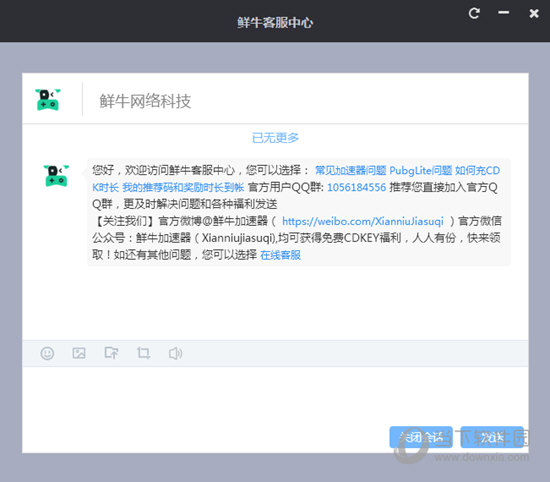The width and height of the screenshot is (550, 482).
Task: Send the message with 发送 button
Action: tap(492, 437)
